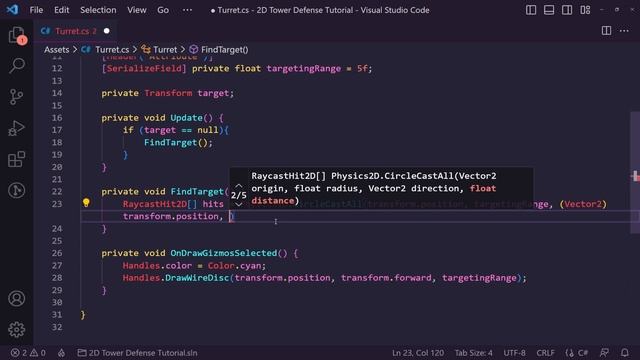The image size is (640, 360).
Task: Click the FindTarget() breadcrumb
Action: [219, 50]
